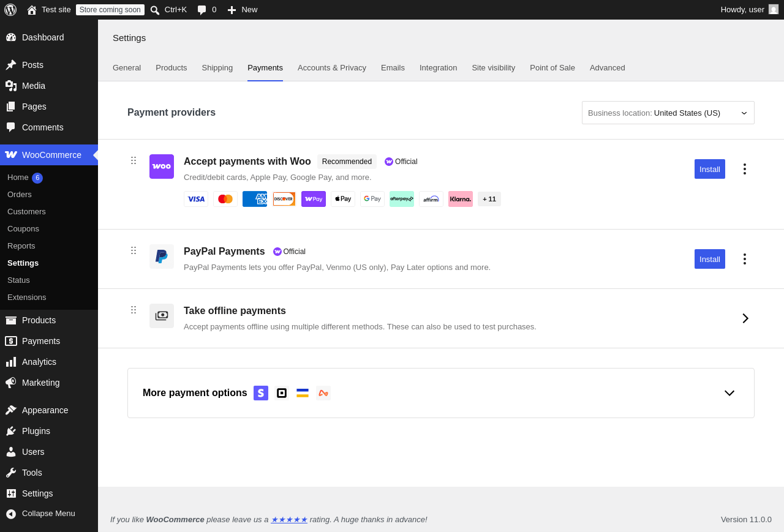Open the Emails tab
Viewport: 784px width, 532px height.
[x=393, y=68]
